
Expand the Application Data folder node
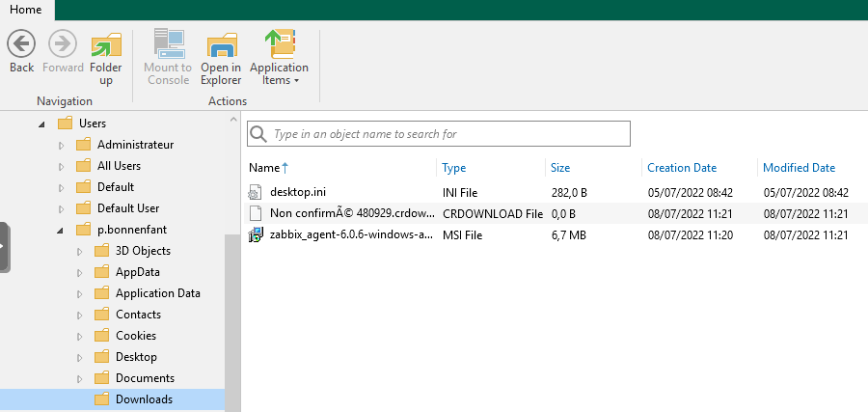point(80,294)
